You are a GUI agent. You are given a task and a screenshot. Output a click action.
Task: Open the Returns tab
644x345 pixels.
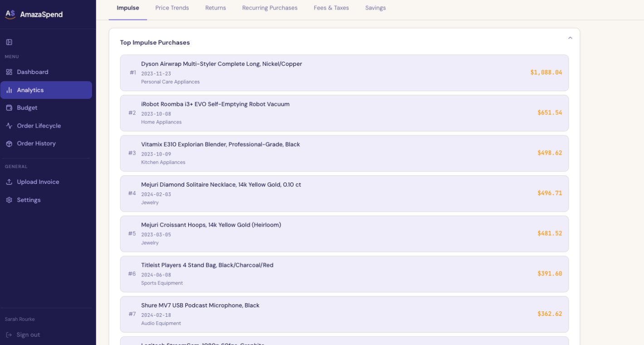(215, 8)
